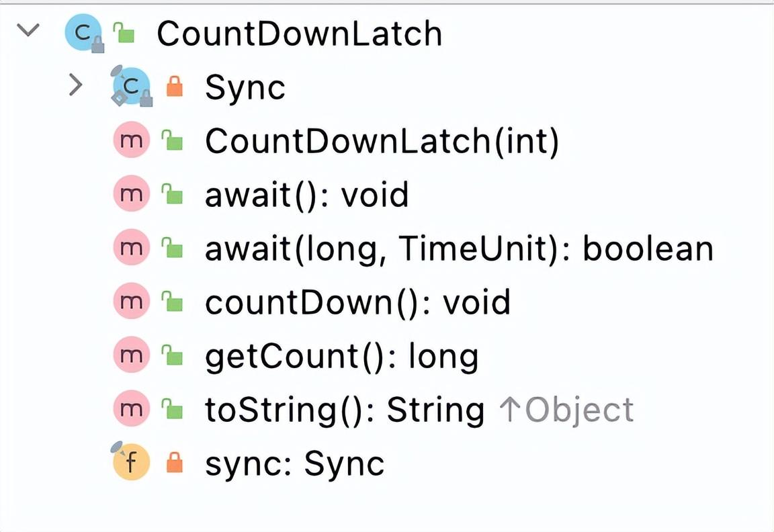Expand the Sync inner class node
Screen dimensions: 774x532
coord(77,86)
